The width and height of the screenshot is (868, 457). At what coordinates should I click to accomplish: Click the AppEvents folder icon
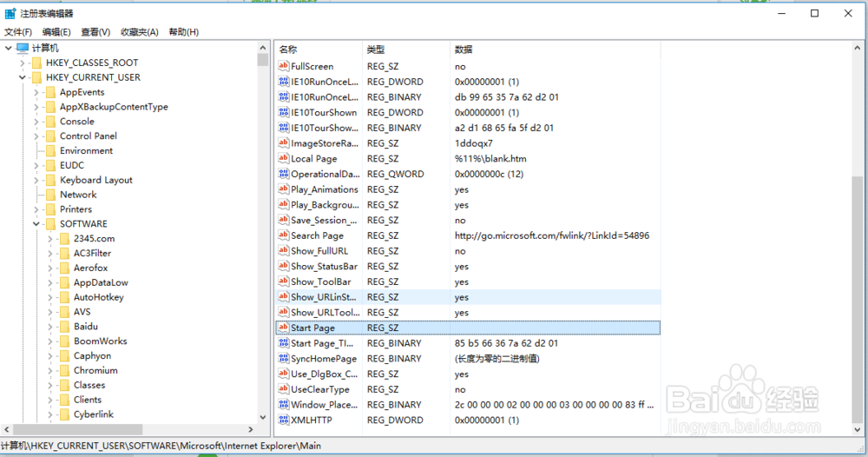click(x=51, y=92)
